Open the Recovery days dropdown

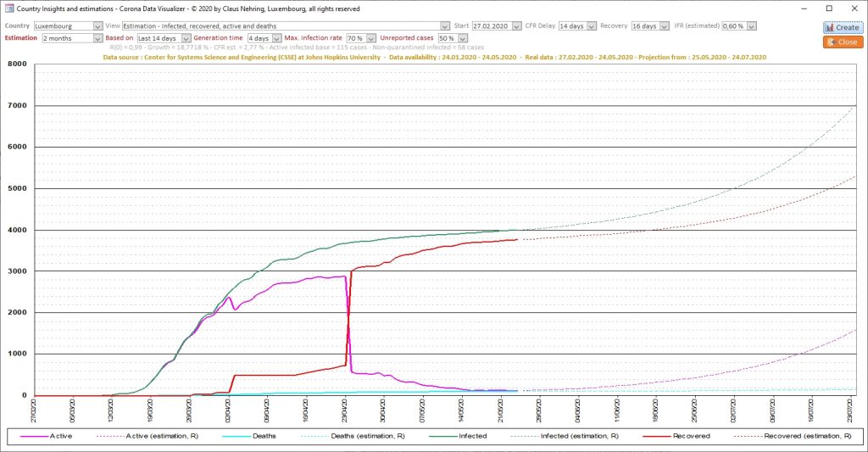[x=665, y=26]
